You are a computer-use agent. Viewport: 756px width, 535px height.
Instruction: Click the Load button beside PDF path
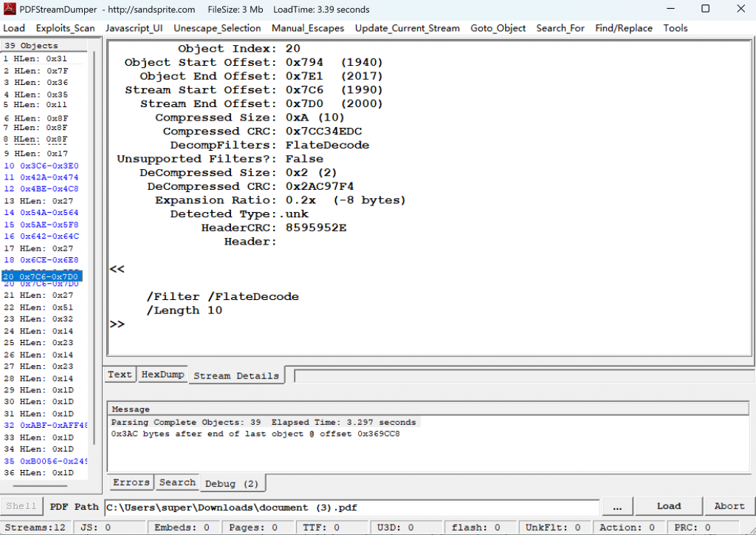[x=669, y=506]
